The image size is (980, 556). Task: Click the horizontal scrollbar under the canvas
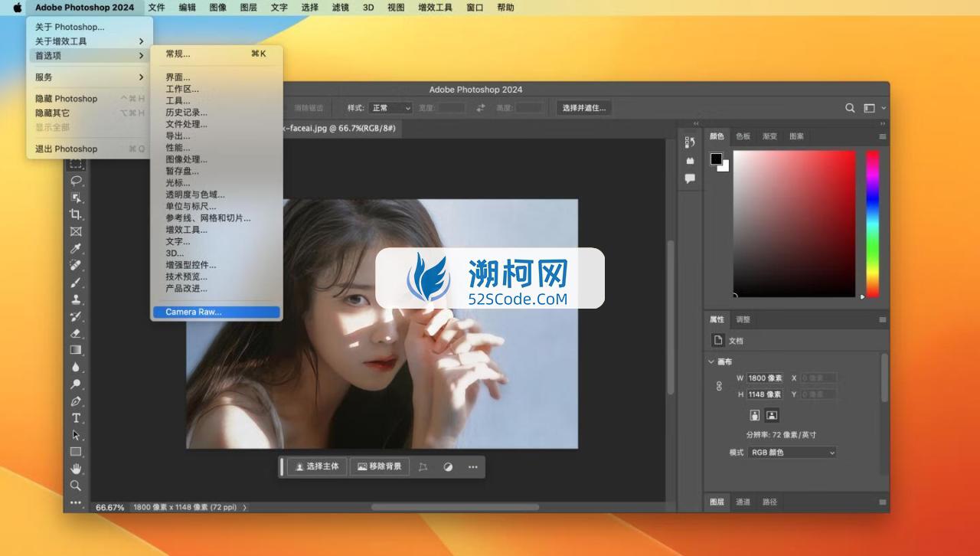(455, 507)
